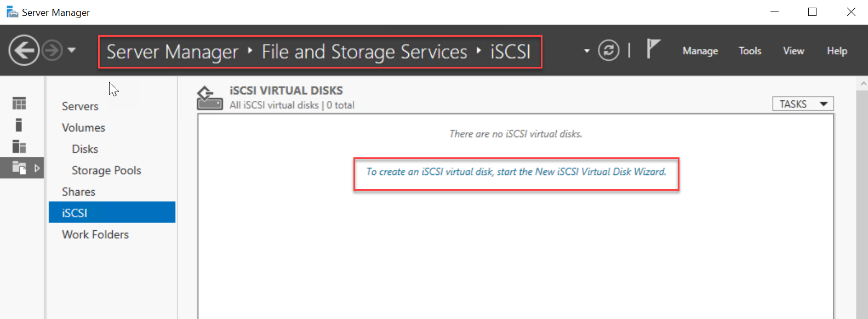Expand navigation history dropdown arrow
The height and width of the screenshot is (319, 868).
pyautogui.click(x=72, y=50)
